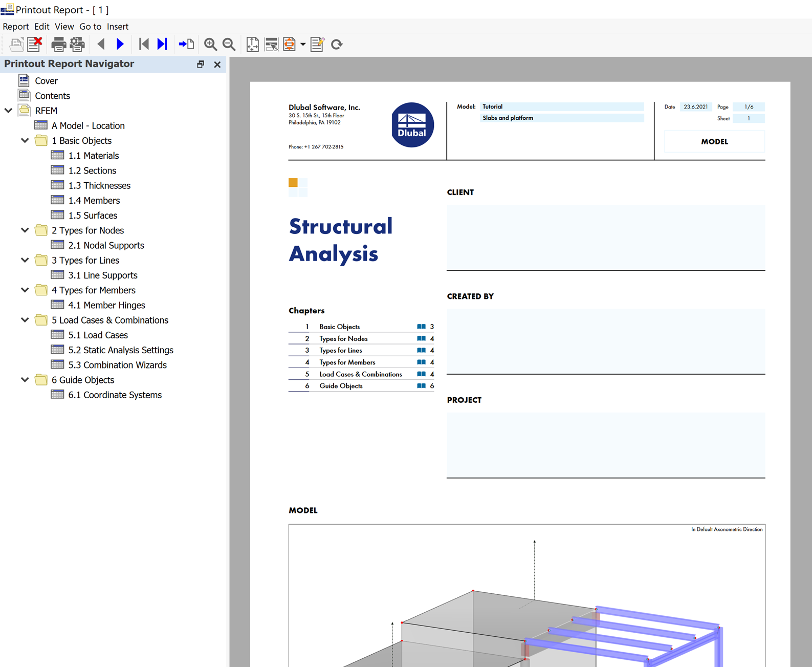Open the Report menu
This screenshot has height=667, width=812.
tap(16, 27)
